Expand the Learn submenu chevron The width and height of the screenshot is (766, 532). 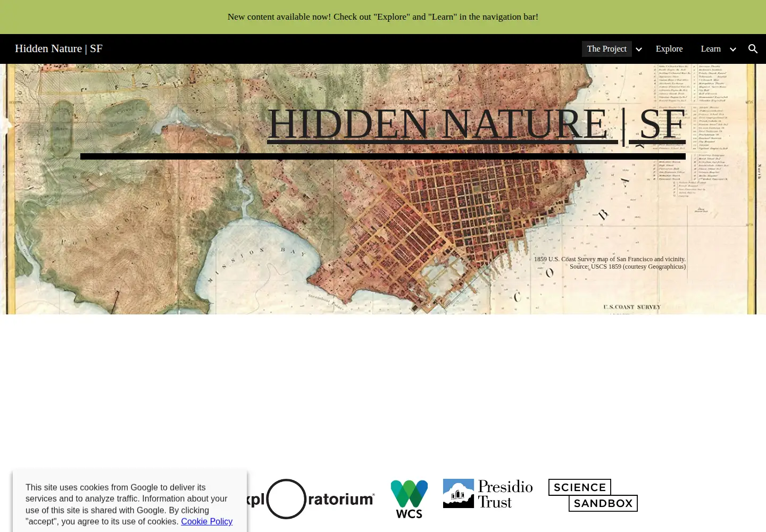733,49
